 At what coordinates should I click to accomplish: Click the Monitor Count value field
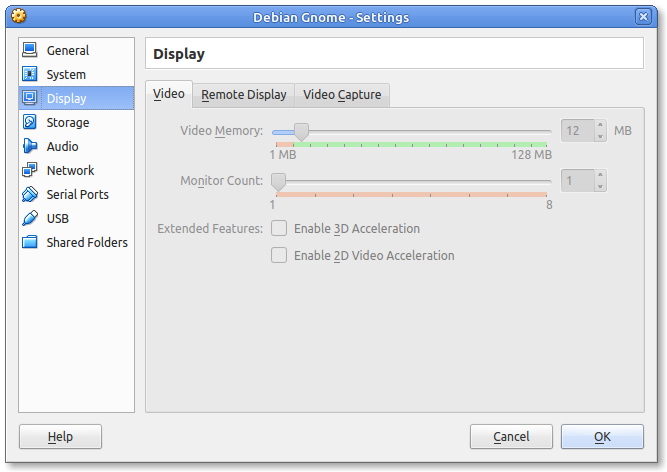(578, 181)
